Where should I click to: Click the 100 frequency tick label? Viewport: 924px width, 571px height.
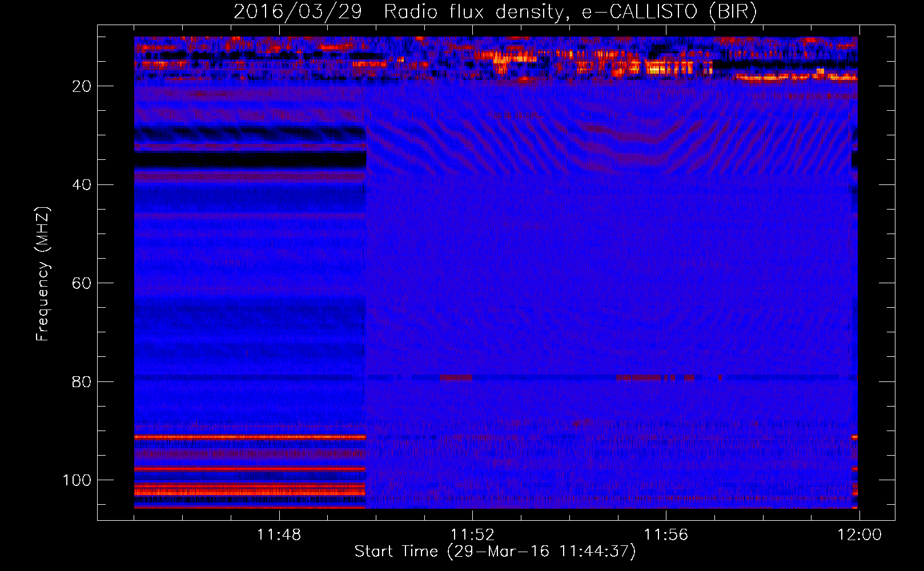click(77, 480)
